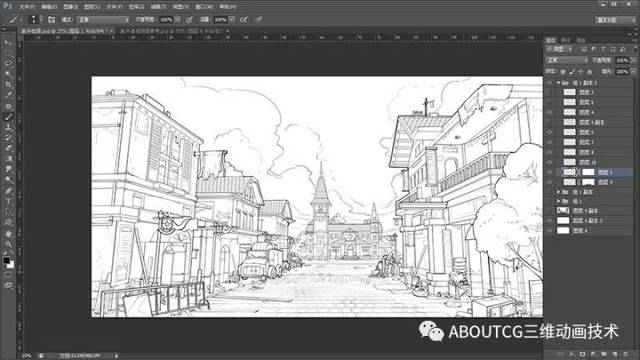This screenshot has height=360, width=640.
Task: Select the Crop tool
Action: (8, 85)
